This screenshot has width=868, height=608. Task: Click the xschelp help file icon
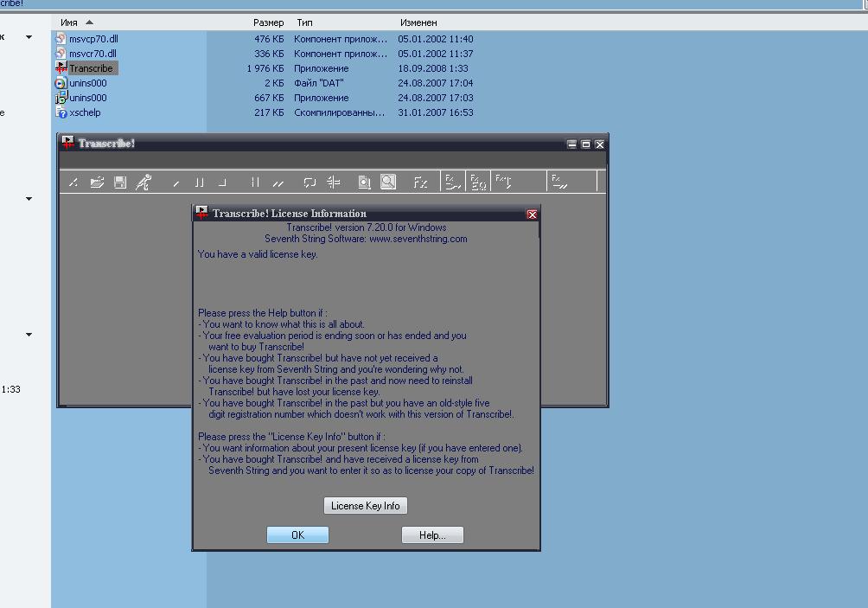[61, 112]
